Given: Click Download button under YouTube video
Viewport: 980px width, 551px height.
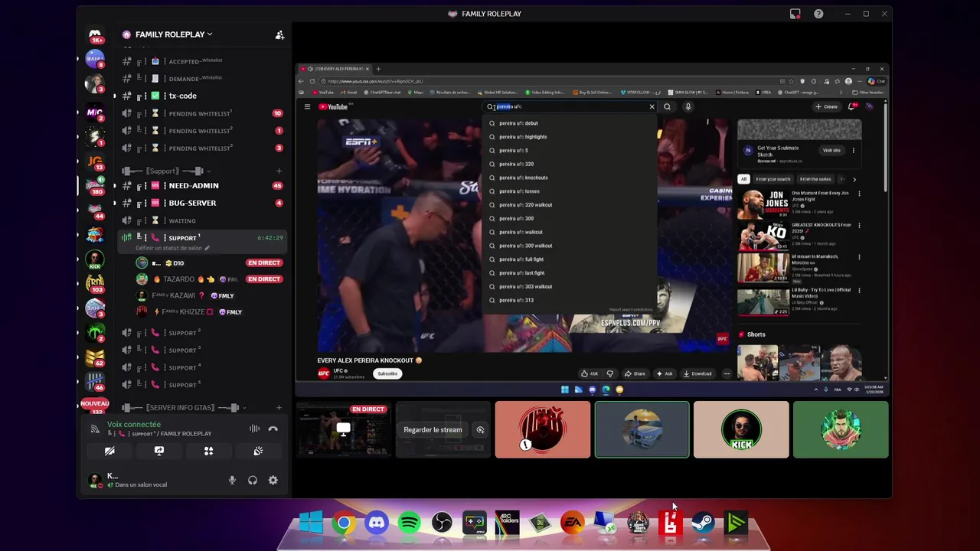Looking at the screenshot, I should 697,373.
